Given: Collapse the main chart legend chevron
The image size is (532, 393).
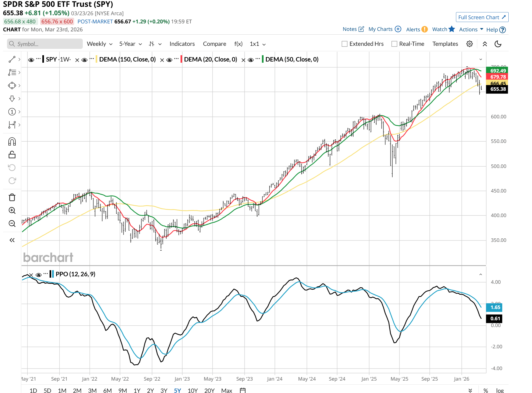Looking at the screenshot, I should 481,59.
